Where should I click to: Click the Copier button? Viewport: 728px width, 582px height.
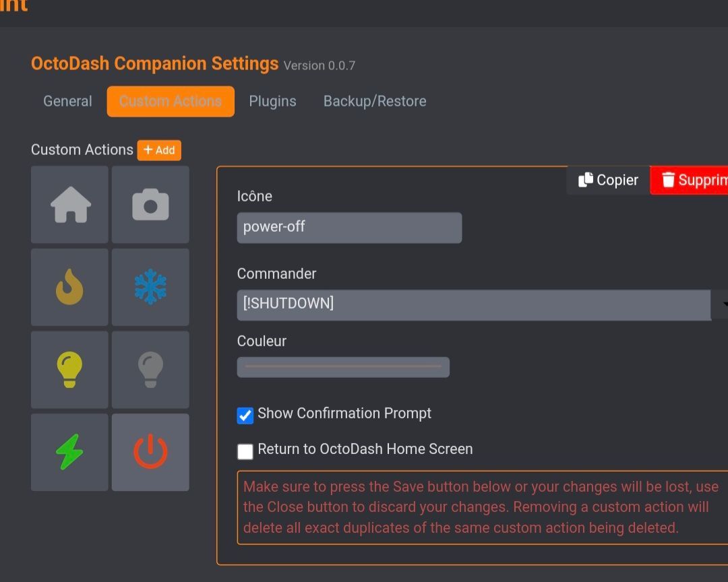[608, 180]
